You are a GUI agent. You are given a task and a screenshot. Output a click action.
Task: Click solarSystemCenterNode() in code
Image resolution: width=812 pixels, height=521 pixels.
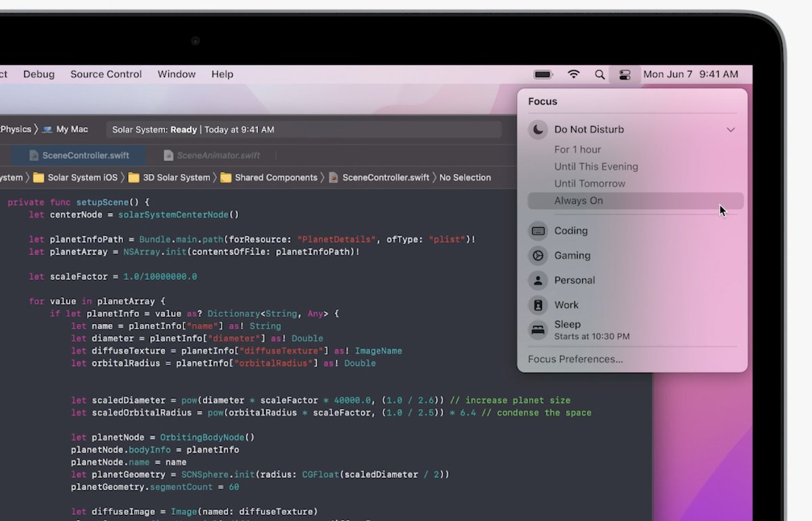(179, 214)
